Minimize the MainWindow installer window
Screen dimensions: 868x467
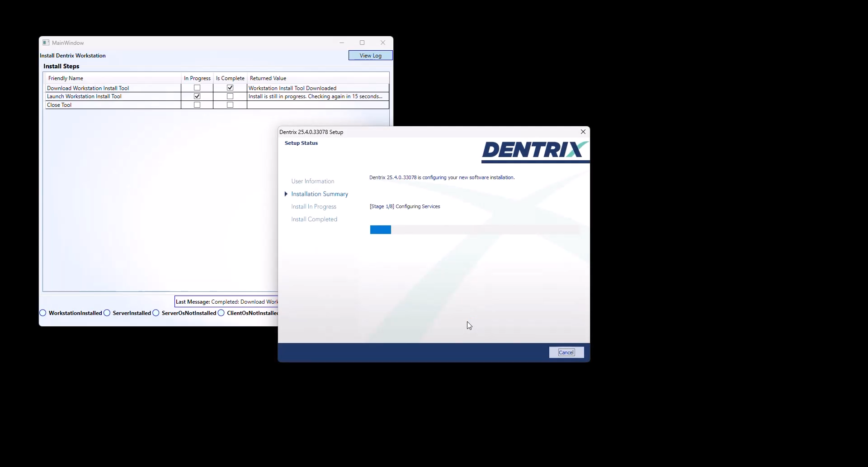tap(342, 43)
